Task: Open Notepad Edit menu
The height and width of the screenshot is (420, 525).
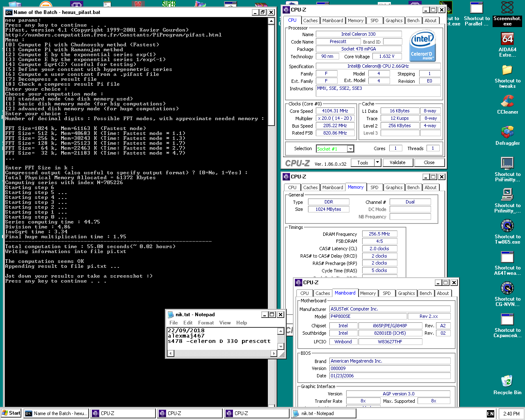Action: tap(188, 323)
